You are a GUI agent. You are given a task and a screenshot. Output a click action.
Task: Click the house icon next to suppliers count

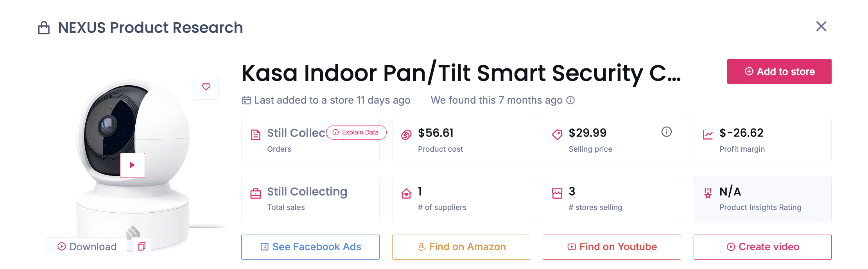(x=405, y=192)
